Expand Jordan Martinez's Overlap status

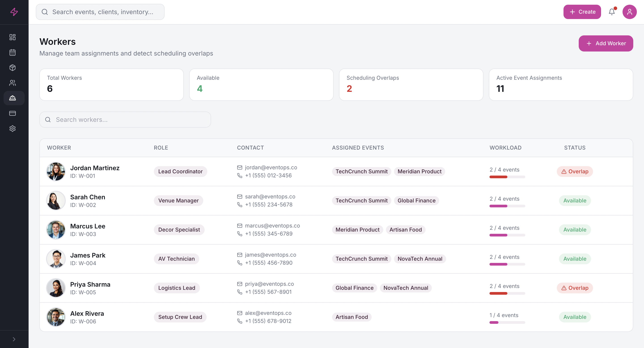(x=574, y=172)
